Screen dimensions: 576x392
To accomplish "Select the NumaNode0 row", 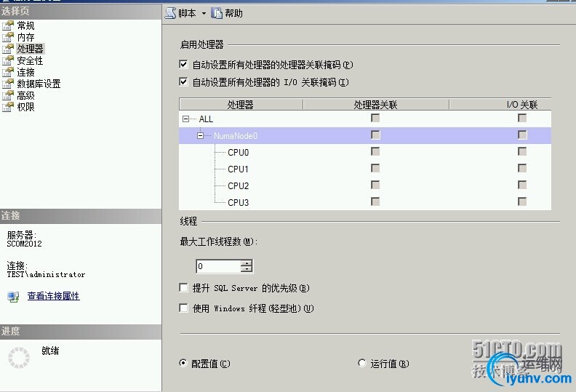I will click(x=365, y=135).
